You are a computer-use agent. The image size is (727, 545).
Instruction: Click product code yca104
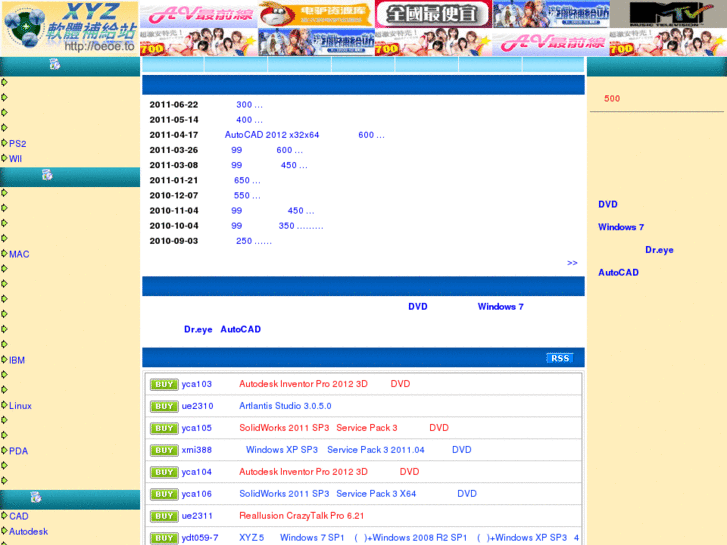(197, 472)
